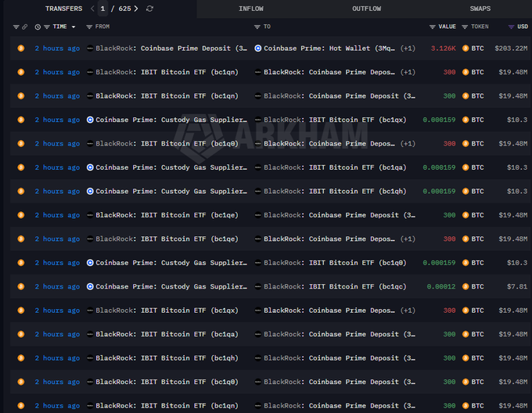Click the Coinbase logo of sender to bc1q0
Screen dimensions: 532x413
pyautogui.click(x=90, y=263)
